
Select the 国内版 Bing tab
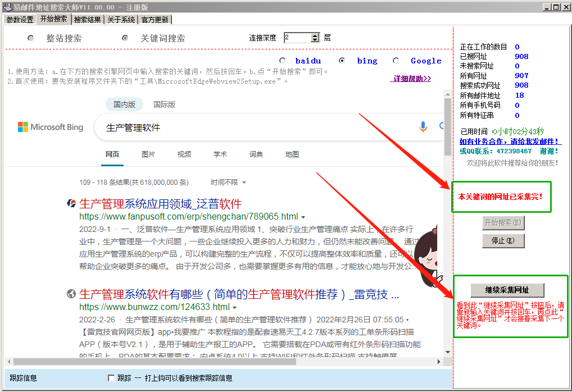click(x=124, y=104)
